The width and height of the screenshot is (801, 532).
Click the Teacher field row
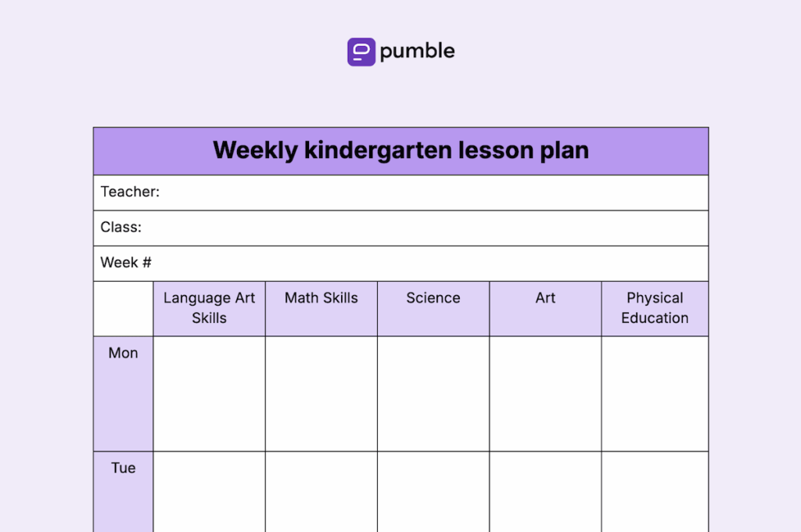[x=401, y=192]
